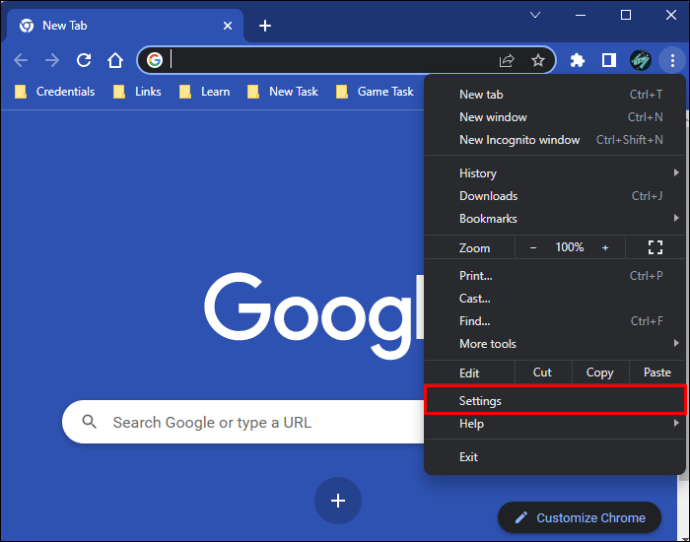
Task: Select New tab menu item
Action: (x=555, y=95)
